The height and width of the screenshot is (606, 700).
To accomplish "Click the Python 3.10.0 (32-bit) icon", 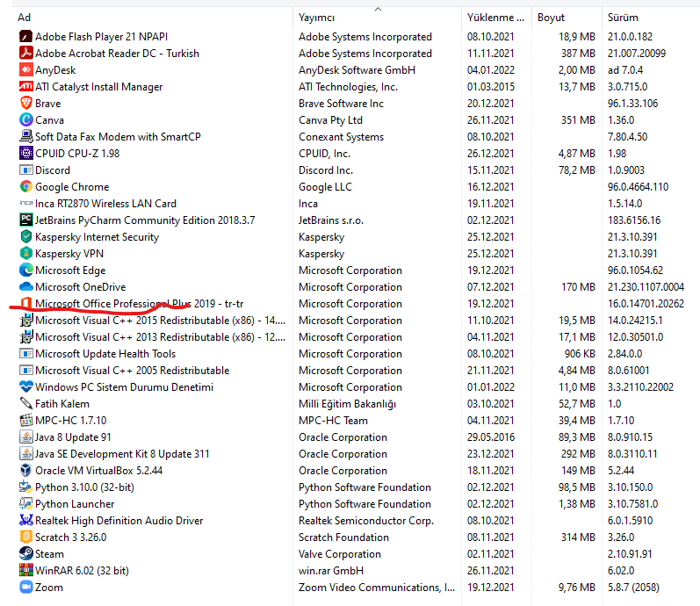I will coord(25,487).
